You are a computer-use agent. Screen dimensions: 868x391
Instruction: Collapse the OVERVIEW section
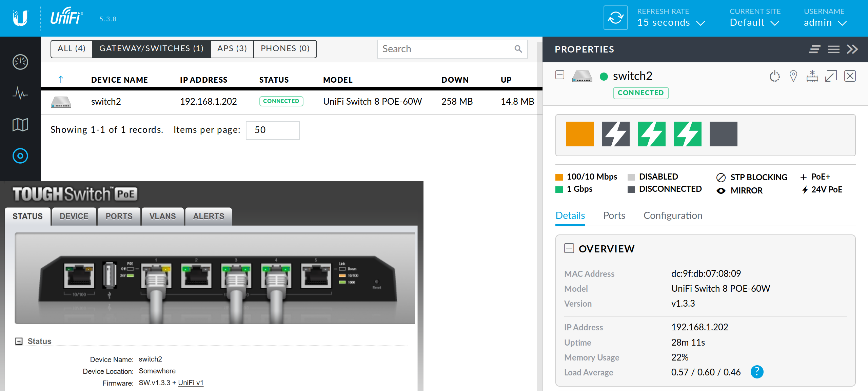pyautogui.click(x=569, y=248)
